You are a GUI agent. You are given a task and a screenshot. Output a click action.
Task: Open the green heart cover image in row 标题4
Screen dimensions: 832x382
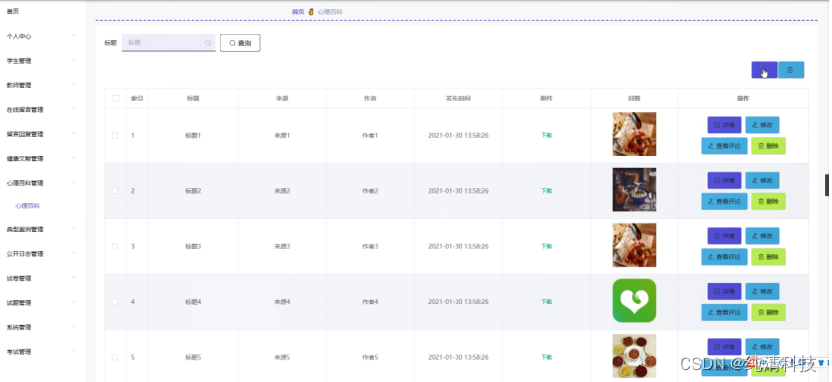point(634,300)
